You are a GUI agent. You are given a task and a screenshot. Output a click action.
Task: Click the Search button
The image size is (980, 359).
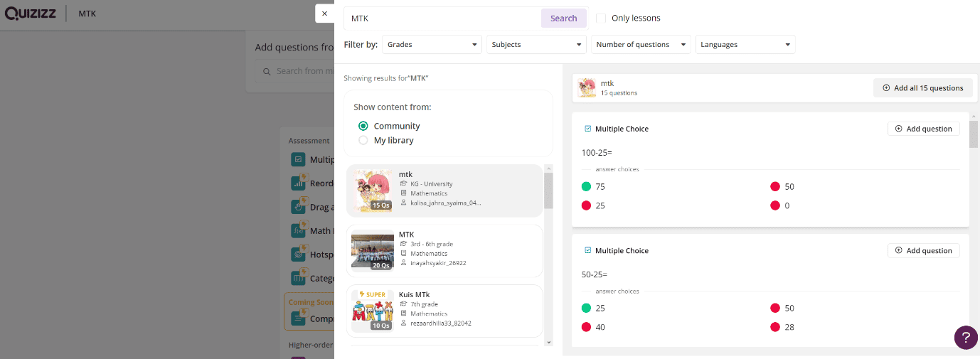pyautogui.click(x=564, y=18)
